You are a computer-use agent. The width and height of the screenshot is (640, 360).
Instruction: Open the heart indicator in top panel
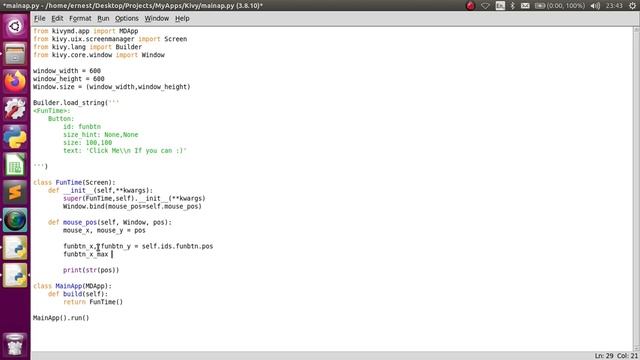[x=485, y=6]
